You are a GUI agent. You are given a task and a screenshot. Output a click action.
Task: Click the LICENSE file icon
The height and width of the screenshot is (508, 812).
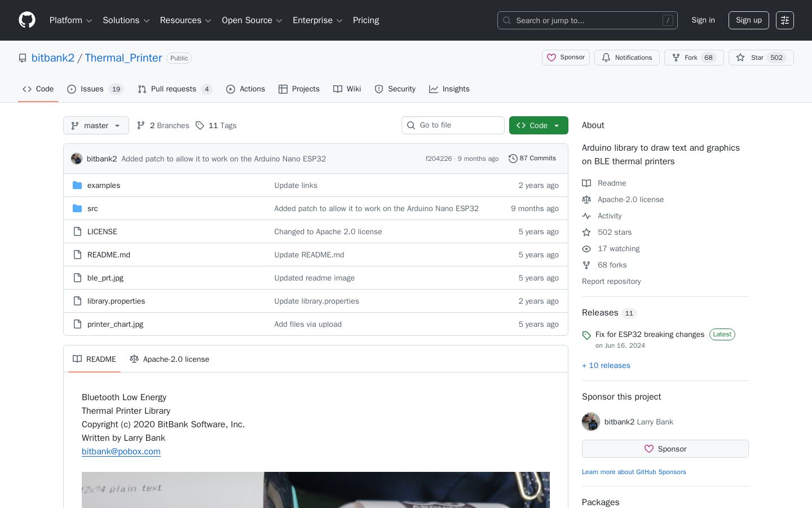pyautogui.click(x=77, y=231)
